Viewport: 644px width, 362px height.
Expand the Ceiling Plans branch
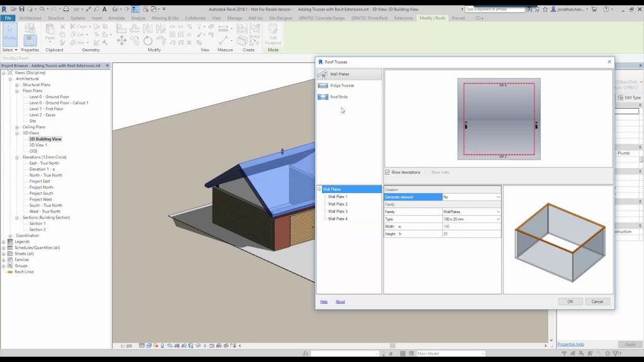pyautogui.click(x=17, y=127)
